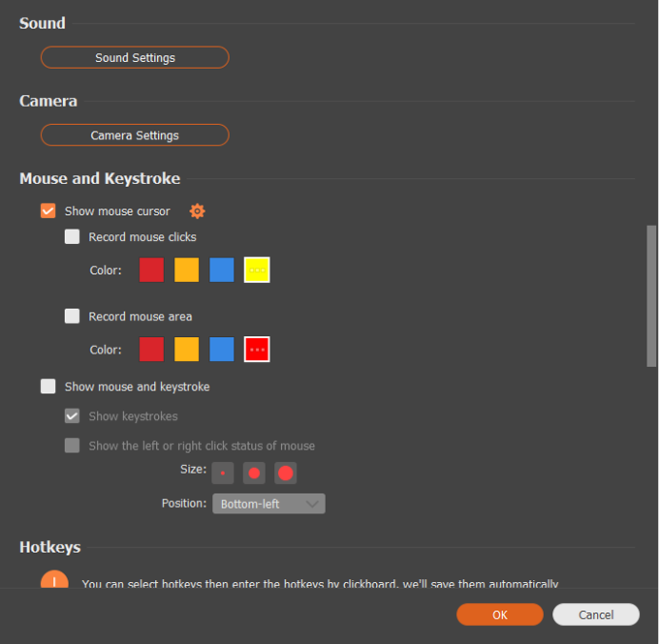Pick red color for mouse clicks
The image size is (659, 644).
pos(151,270)
